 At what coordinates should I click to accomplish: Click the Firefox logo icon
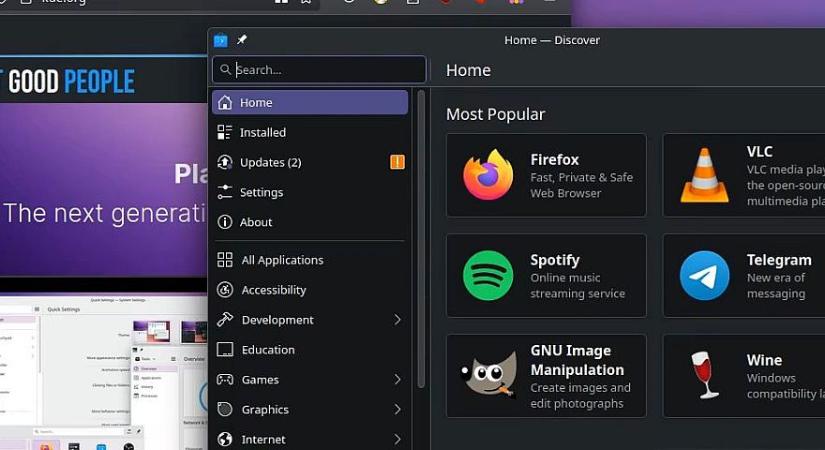coord(488,175)
